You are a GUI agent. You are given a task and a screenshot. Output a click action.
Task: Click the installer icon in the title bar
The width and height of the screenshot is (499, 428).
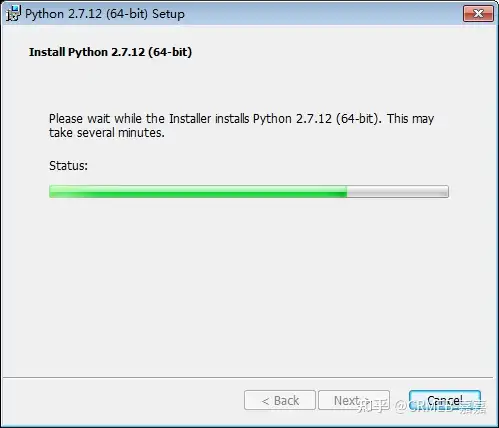(13, 13)
